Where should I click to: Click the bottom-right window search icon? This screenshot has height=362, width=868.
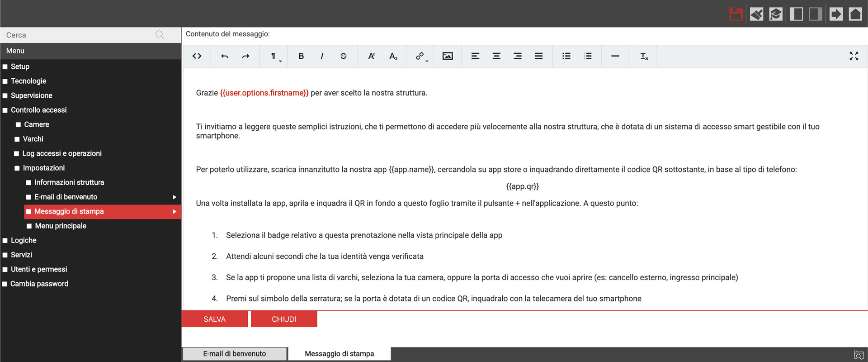click(x=859, y=355)
